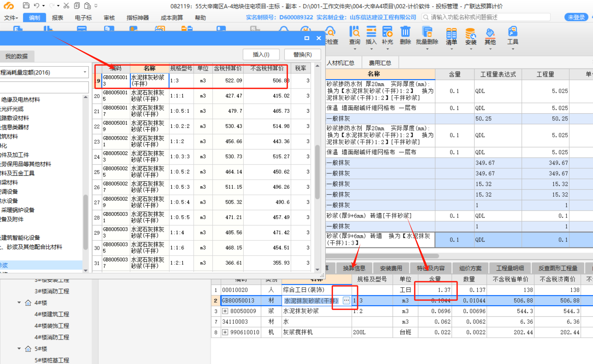This screenshot has width=593, height=364.
Task: Click the Cut scissors icon
Action: (x=66, y=6)
